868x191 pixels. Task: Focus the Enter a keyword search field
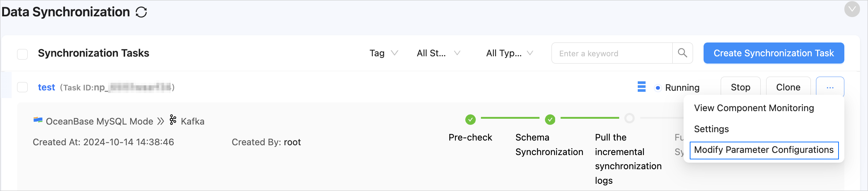coord(612,53)
